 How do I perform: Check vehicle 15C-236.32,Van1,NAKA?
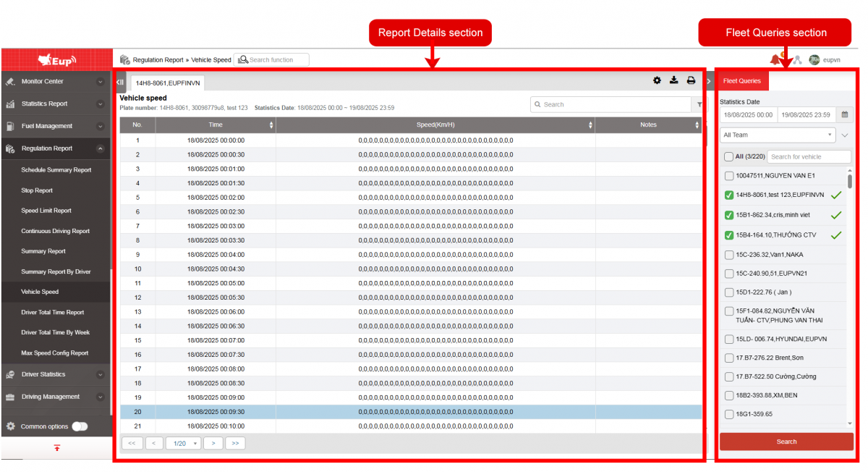tap(728, 254)
